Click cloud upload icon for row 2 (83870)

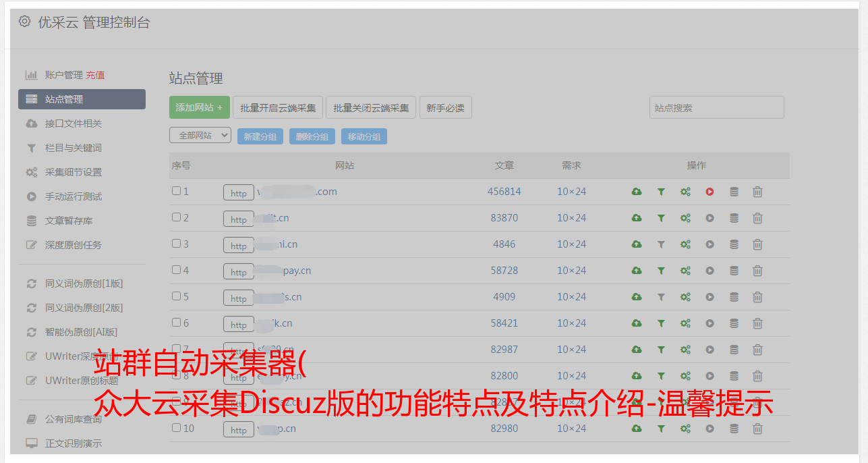636,218
